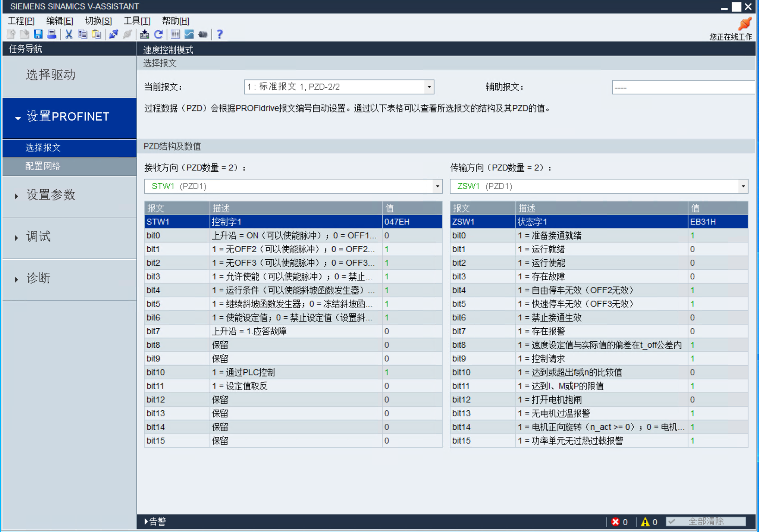This screenshot has width=759, height=532.
Task: Open the 工具[T] menu
Action: (x=137, y=21)
